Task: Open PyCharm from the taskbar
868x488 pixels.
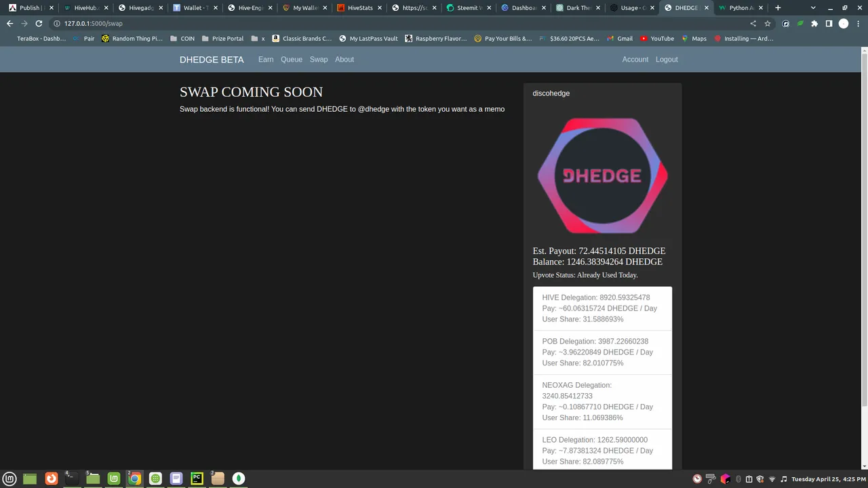Action: pos(197,479)
